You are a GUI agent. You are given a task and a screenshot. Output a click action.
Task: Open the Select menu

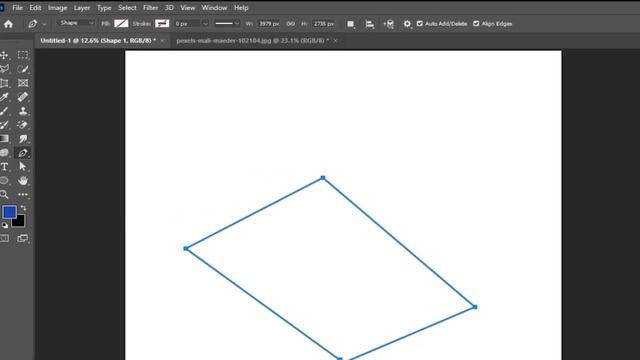coord(127,8)
